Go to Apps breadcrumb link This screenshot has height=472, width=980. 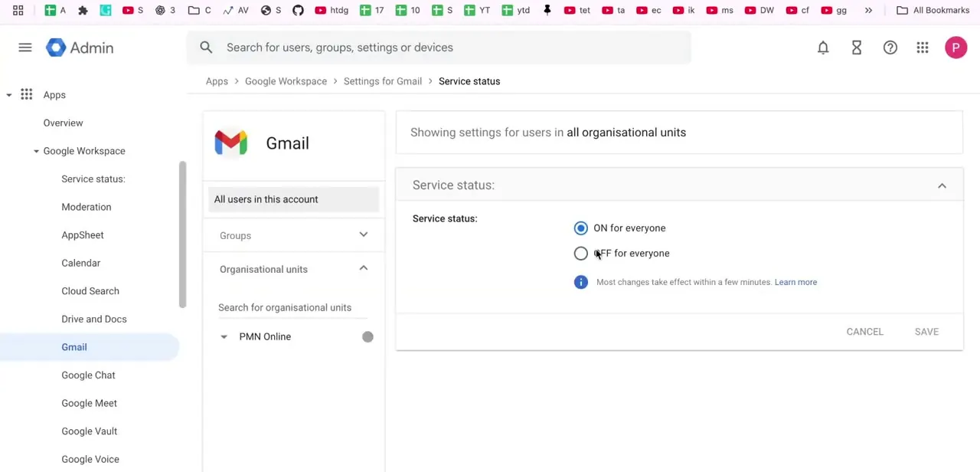217,81
